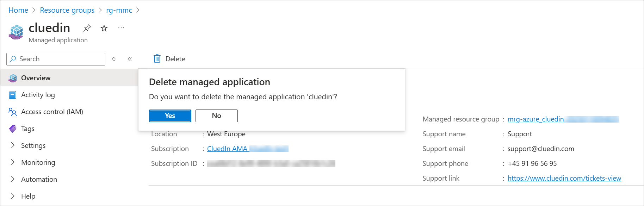Click the Support name value 'Support'
The image size is (644, 206).
520,134
